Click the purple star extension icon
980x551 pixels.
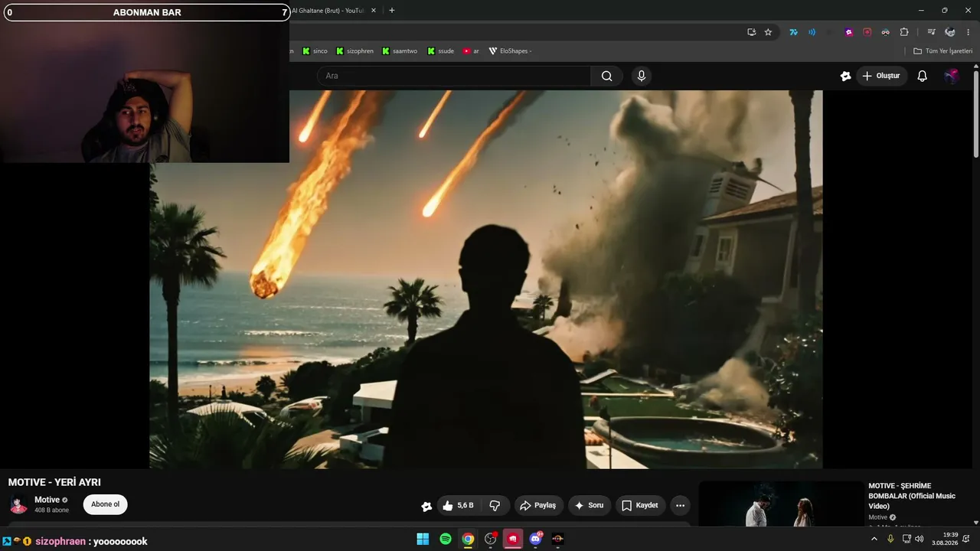(x=849, y=32)
